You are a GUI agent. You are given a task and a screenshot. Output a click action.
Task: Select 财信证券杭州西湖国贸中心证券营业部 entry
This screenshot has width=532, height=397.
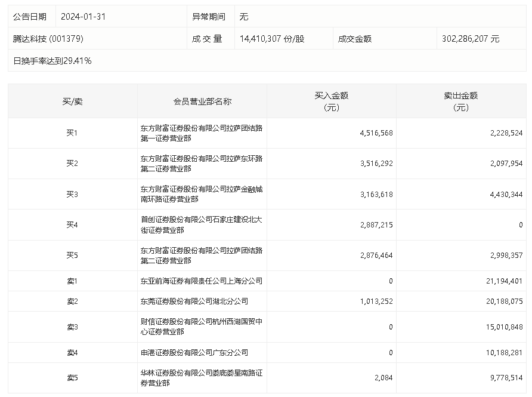click(202, 327)
